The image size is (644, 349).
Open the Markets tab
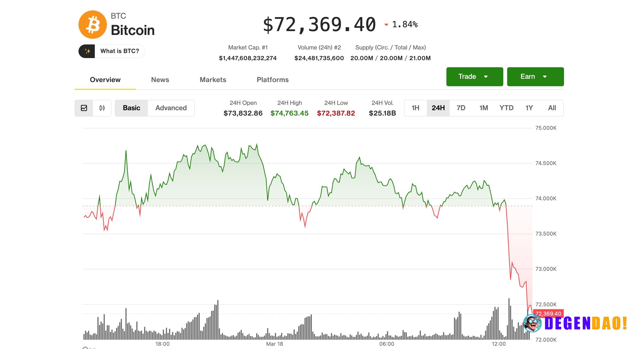[213, 80]
